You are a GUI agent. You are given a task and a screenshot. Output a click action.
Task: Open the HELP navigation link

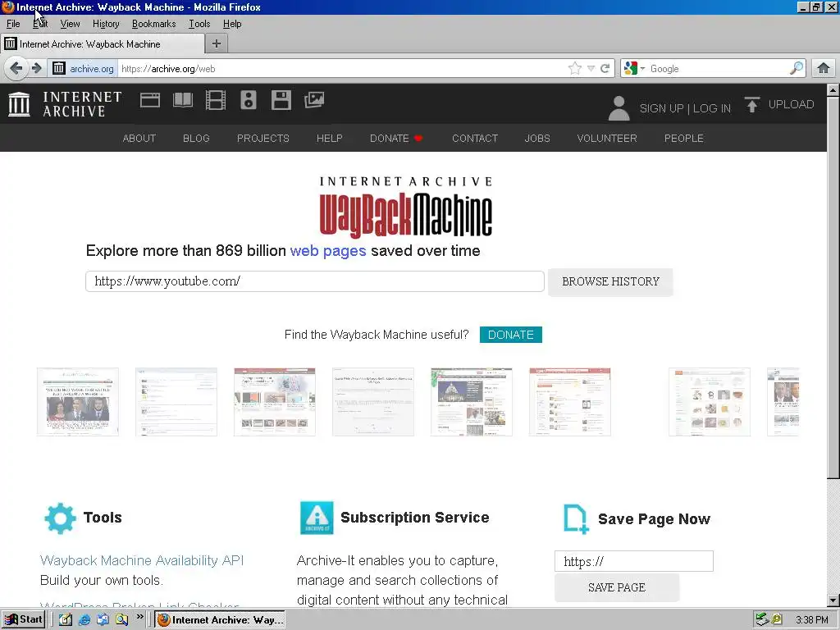pyautogui.click(x=330, y=138)
